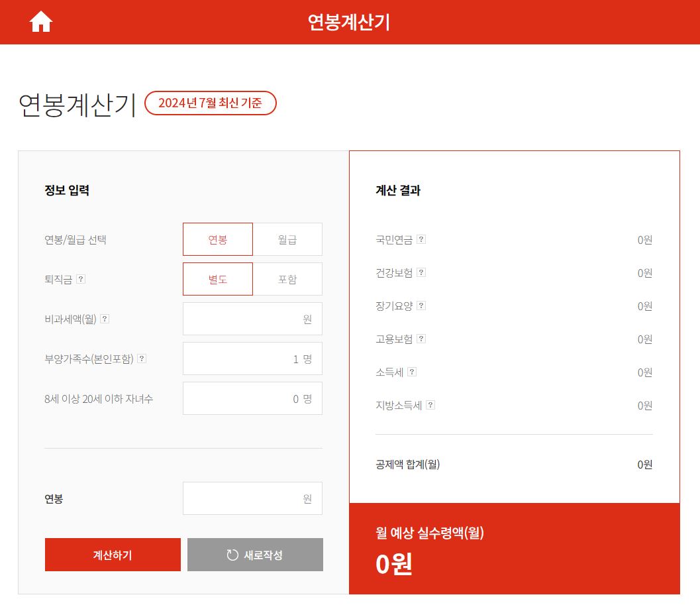700x607 pixels.
Task: Click the home icon in the header
Action: pos(41,21)
